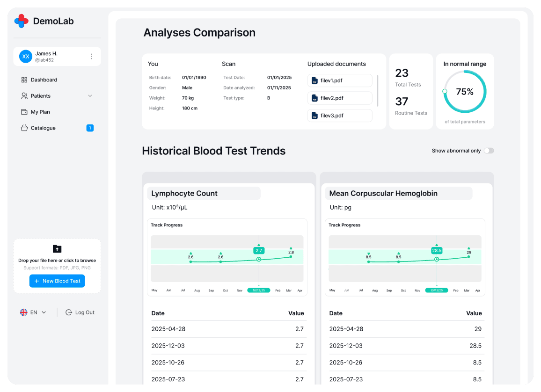This screenshot has width=541, height=392.
Task: Click the PDF icon of filev3.pdf
Action: [314, 116]
